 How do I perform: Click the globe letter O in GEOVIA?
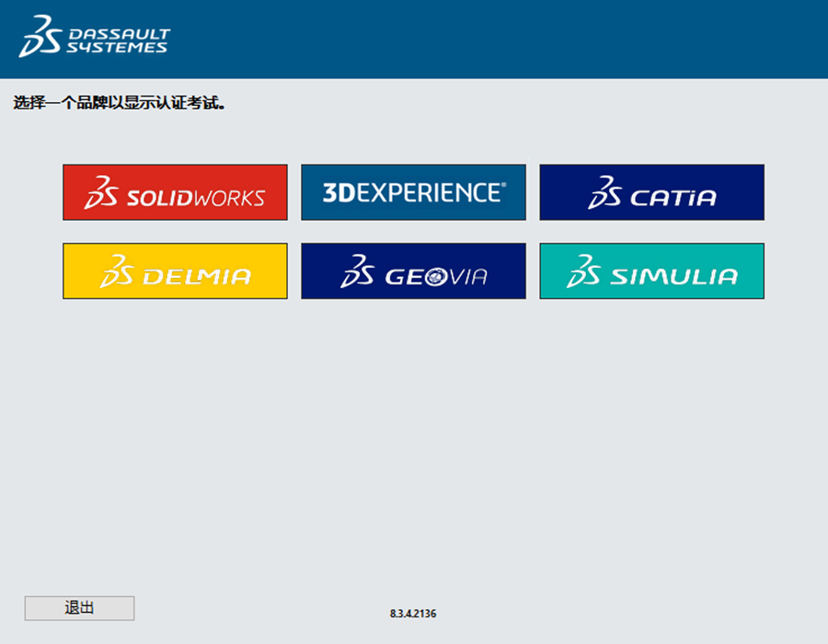pyautogui.click(x=436, y=276)
